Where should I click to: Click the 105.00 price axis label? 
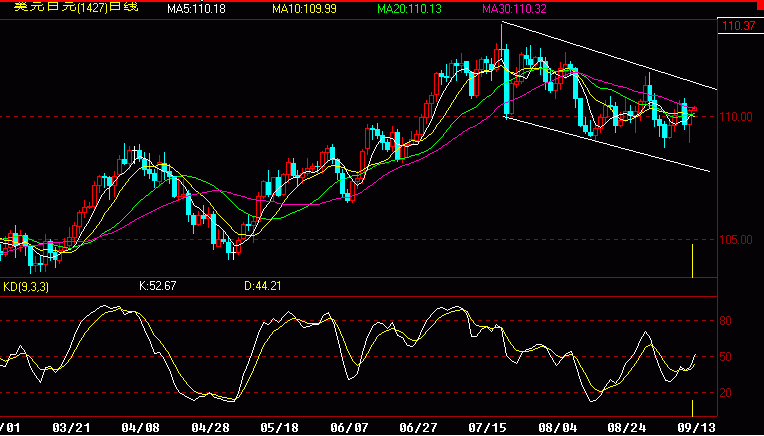coord(738,240)
